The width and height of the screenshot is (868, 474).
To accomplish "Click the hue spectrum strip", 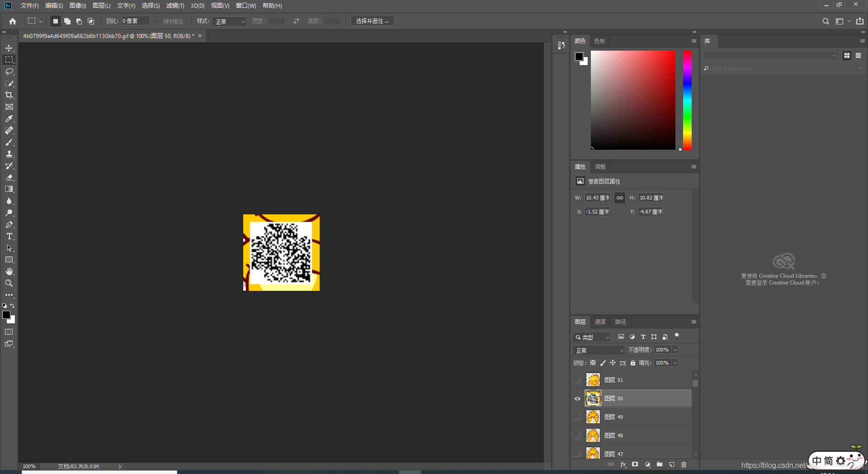I will point(687,100).
